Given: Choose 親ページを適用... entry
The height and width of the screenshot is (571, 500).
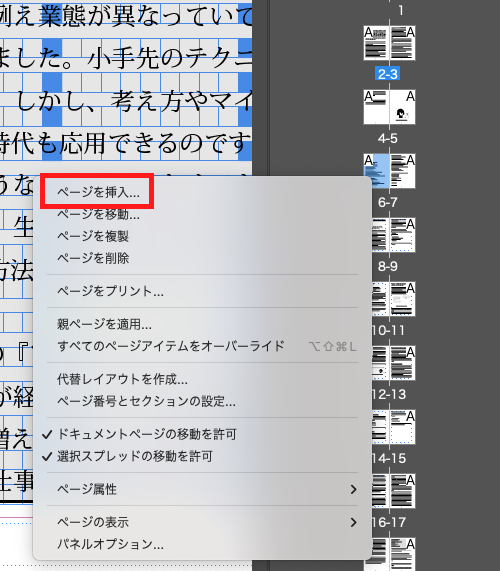Looking at the screenshot, I should point(104,324).
